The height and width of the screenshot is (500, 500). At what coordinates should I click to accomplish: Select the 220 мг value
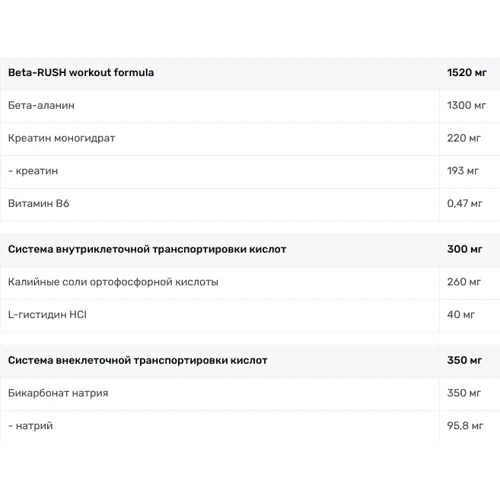[x=464, y=138]
